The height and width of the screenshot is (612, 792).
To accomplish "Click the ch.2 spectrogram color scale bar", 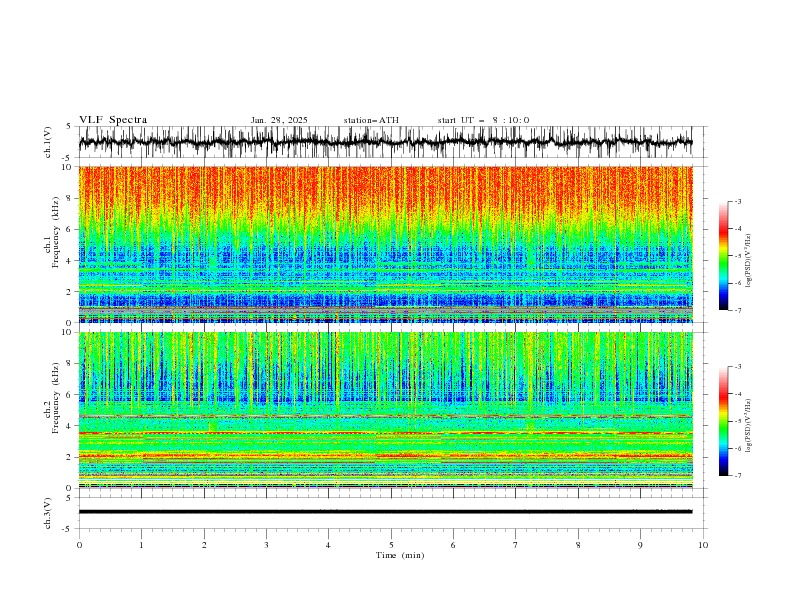I will pyautogui.click(x=723, y=421).
